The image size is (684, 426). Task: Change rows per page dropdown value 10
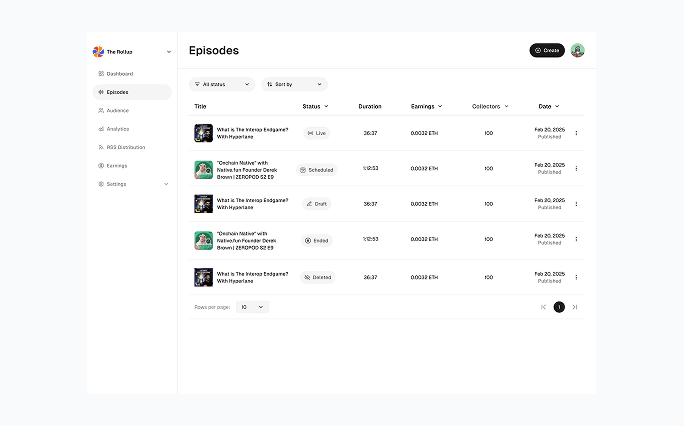tap(253, 307)
